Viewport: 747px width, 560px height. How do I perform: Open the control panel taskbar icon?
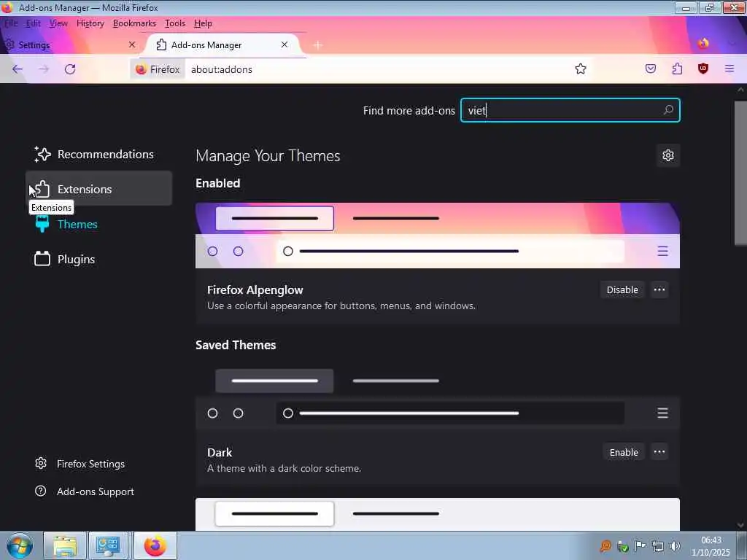[x=108, y=545]
